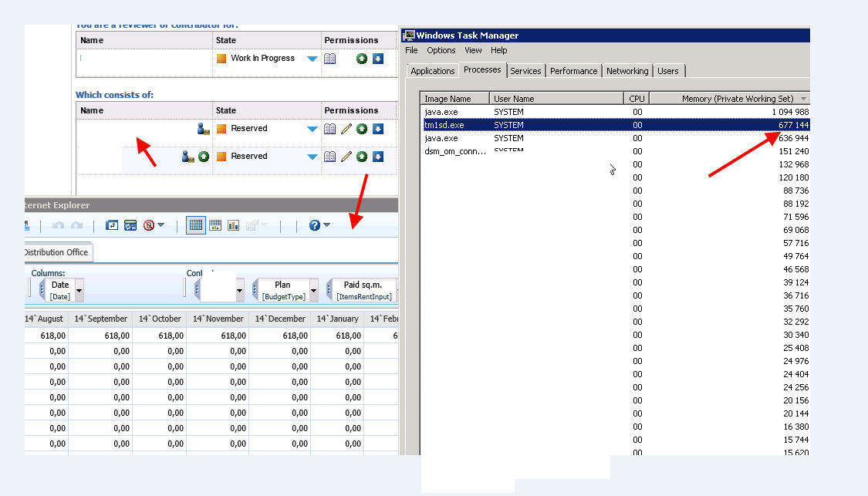This screenshot has height=496, width=868.
Task: Click green submit icon in first Reserved row
Action: click(362, 129)
